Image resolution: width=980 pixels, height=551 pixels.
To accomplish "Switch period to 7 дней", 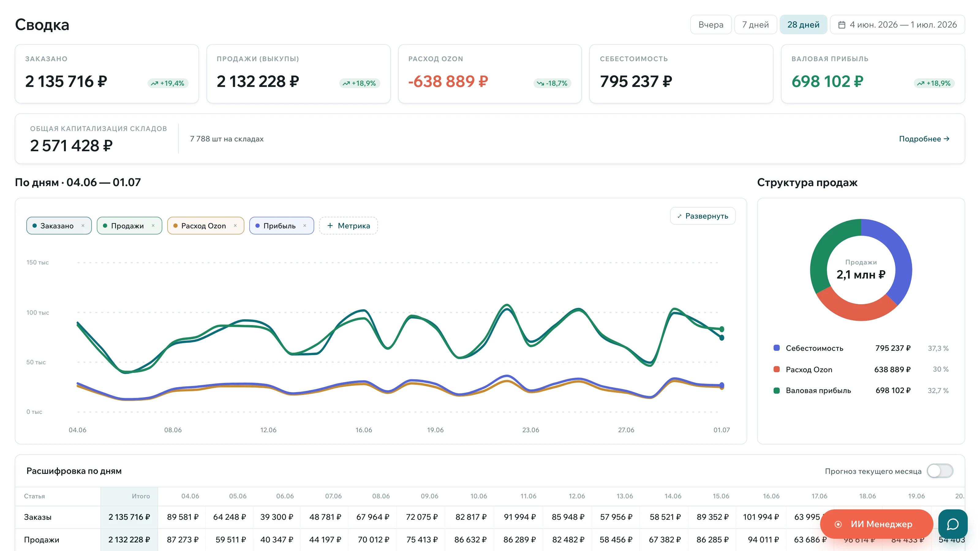I will tap(755, 25).
